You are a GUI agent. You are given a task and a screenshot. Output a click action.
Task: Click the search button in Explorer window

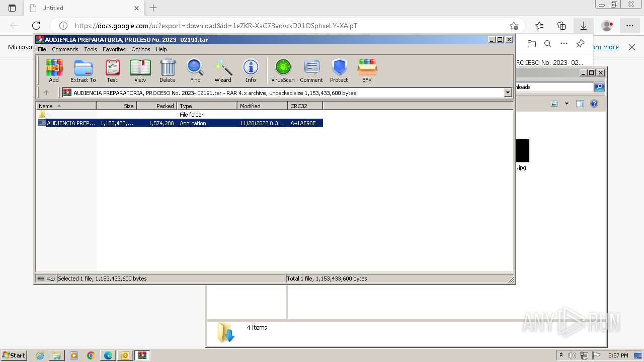point(599,87)
